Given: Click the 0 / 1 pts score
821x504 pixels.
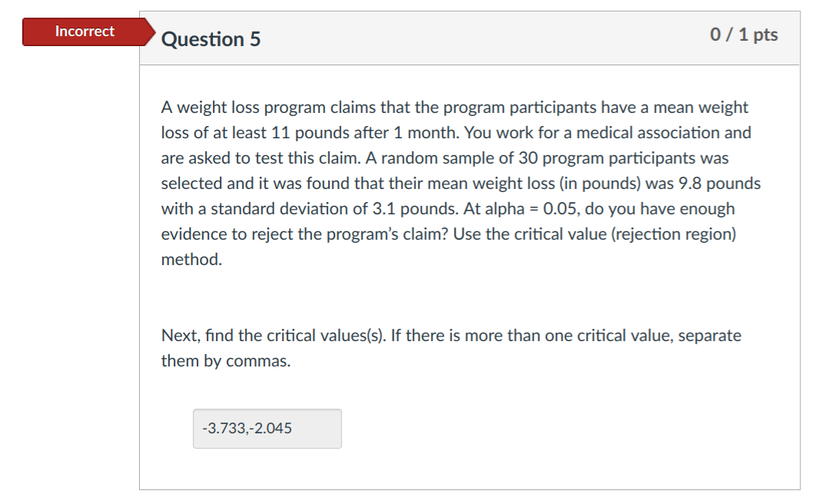Looking at the screenshot, I should tap(744, 35).
